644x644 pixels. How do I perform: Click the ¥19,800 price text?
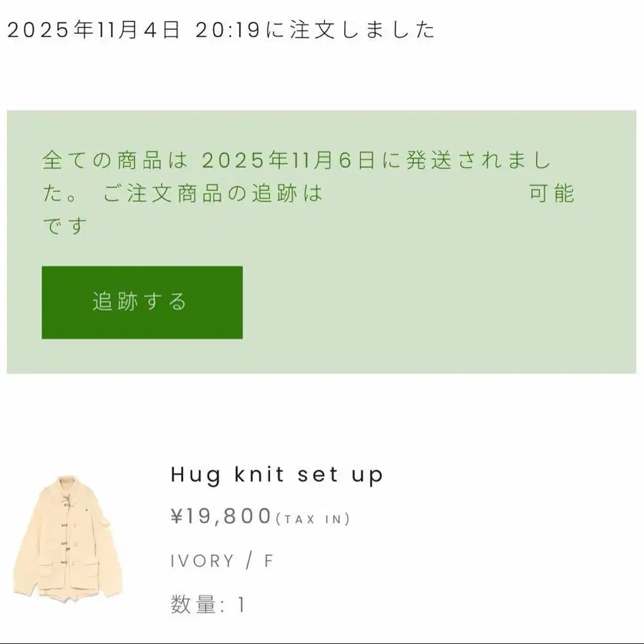pyautogui.click(x=221, y=516)
